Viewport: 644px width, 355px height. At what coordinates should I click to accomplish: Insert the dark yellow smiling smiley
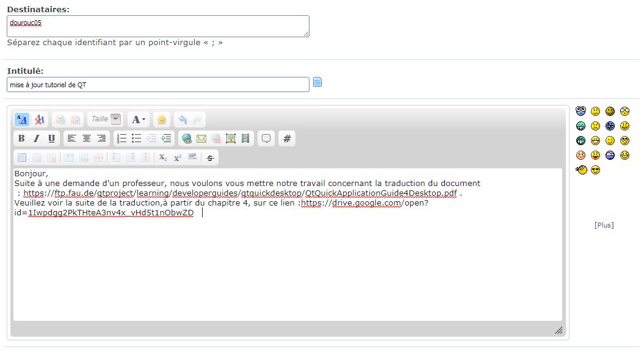click(x=610, y=111)
